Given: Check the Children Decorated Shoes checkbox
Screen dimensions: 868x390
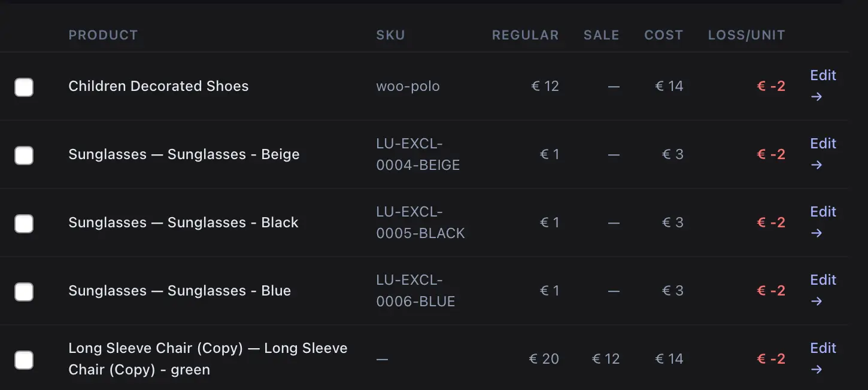Looking at the screenshot, I should [24, 87].
